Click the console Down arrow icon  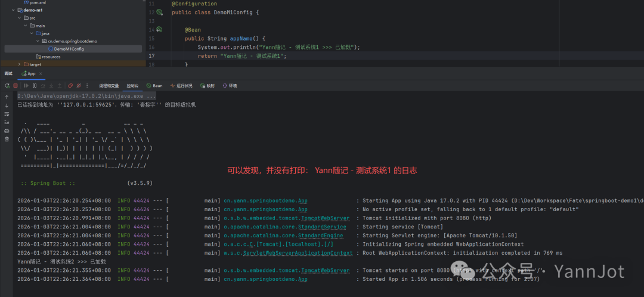click(7, 106)
